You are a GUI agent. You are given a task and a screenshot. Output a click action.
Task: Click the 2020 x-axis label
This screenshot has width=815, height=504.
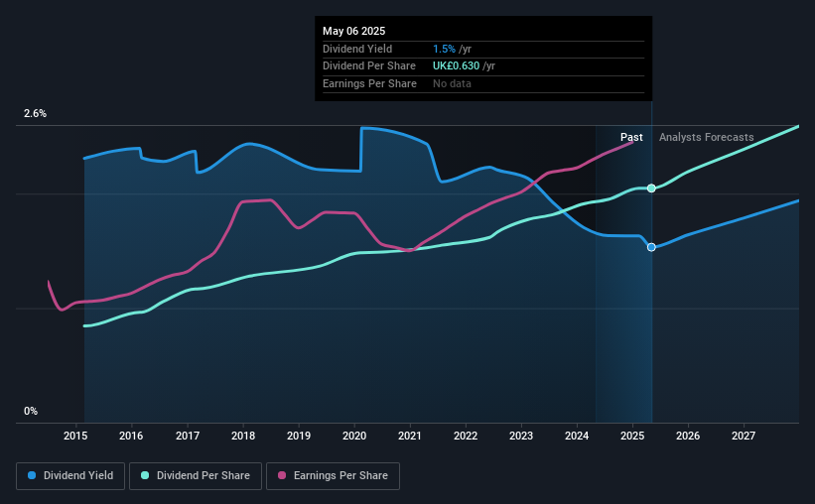tap(354, 436)
